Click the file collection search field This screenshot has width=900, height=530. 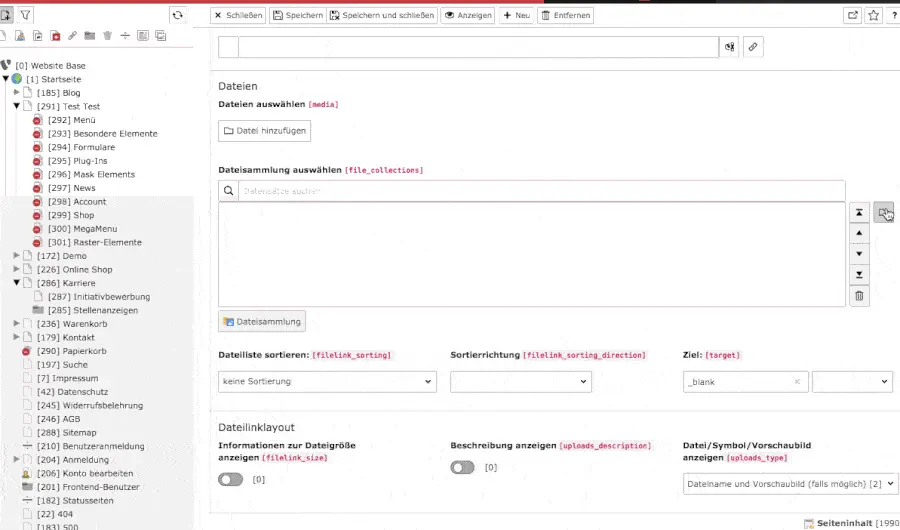click(540, 190)
